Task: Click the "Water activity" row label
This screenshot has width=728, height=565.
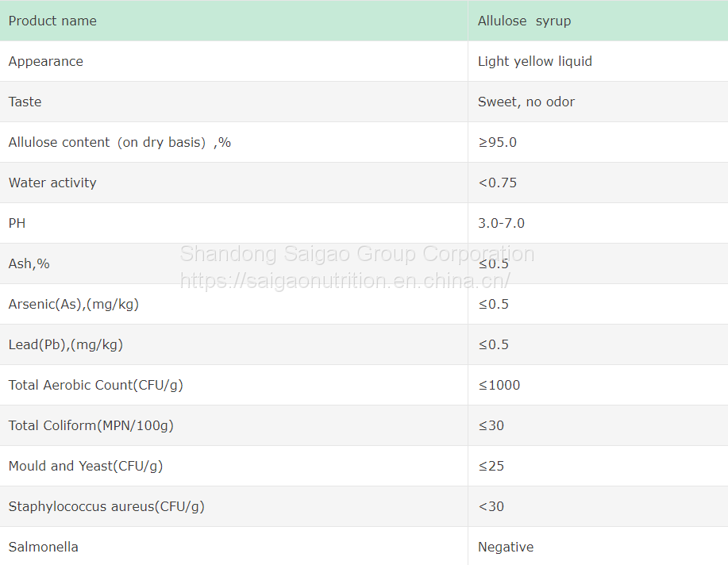Action: pyautogui.click(x=52, y=183)
